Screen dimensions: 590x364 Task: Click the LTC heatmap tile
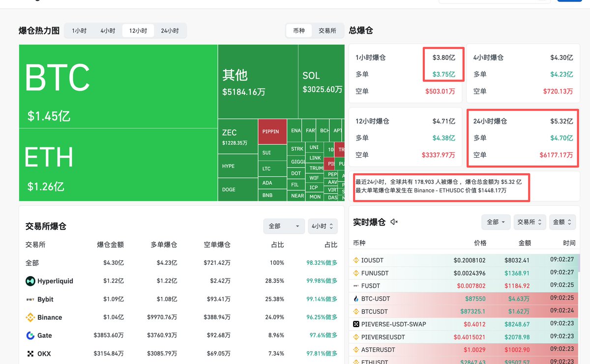[272, 168]
